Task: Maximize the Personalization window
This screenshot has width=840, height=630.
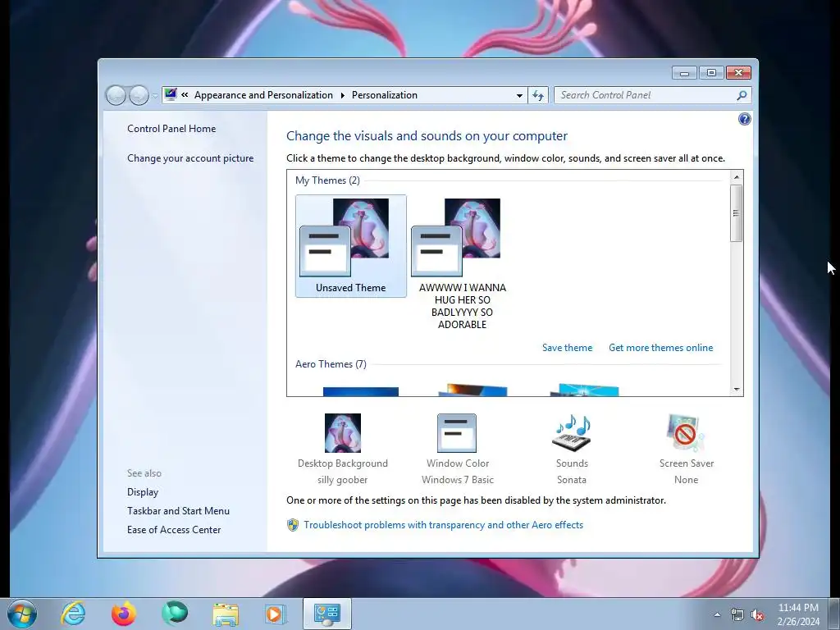Action: click(711, 72)
